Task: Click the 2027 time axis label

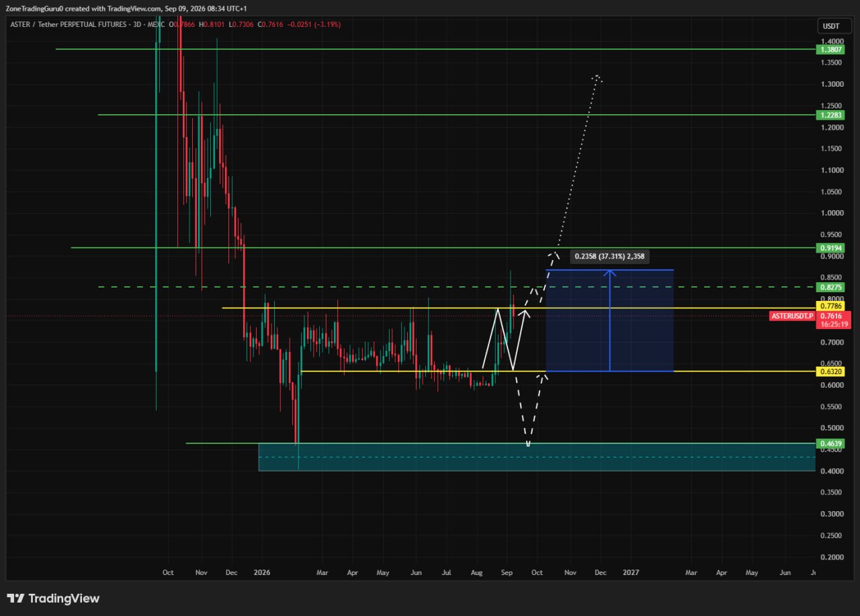Action: point(631,573)
